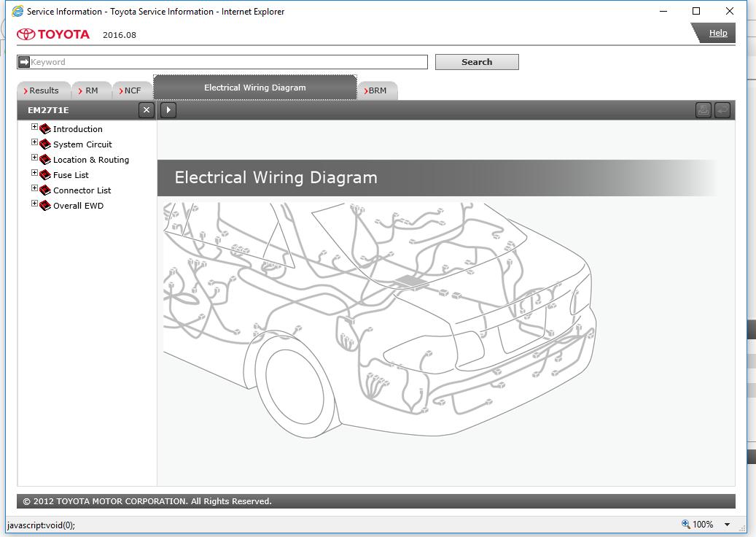
Task: Select the NCF tab
Action: tap(132, 90)
